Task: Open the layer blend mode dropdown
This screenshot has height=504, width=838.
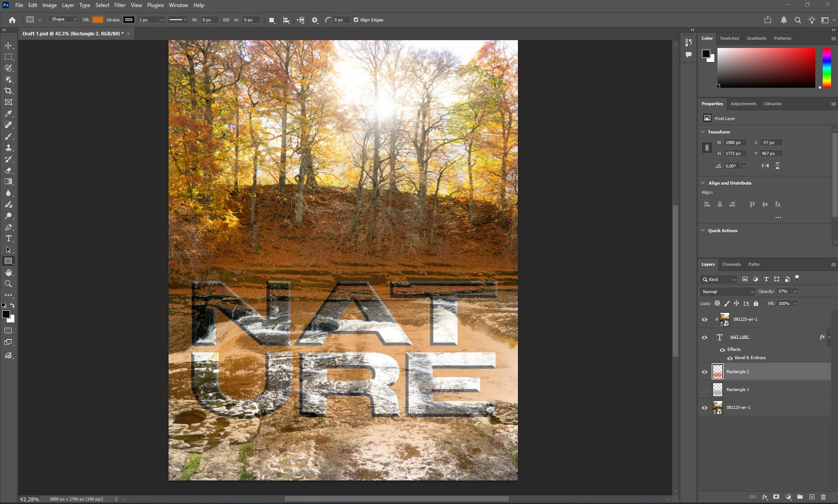Action: point(727,291)
